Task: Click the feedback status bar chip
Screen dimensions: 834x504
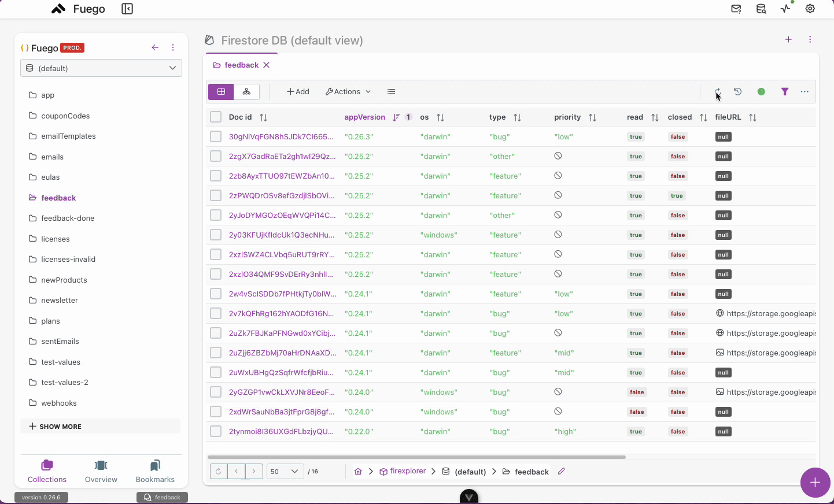Action: click(x=162, y=497)
